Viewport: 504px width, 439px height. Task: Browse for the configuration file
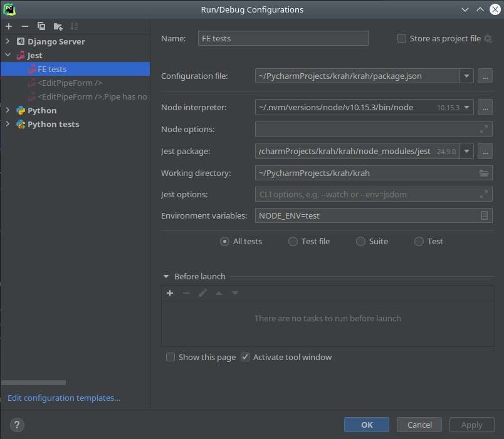click(485, 76)
